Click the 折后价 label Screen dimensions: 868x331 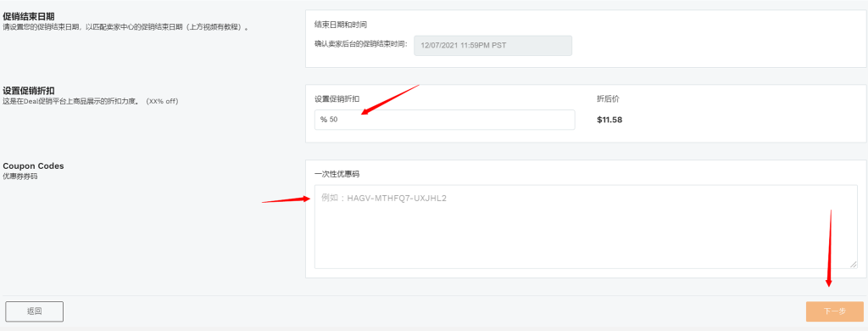point(608,99)
